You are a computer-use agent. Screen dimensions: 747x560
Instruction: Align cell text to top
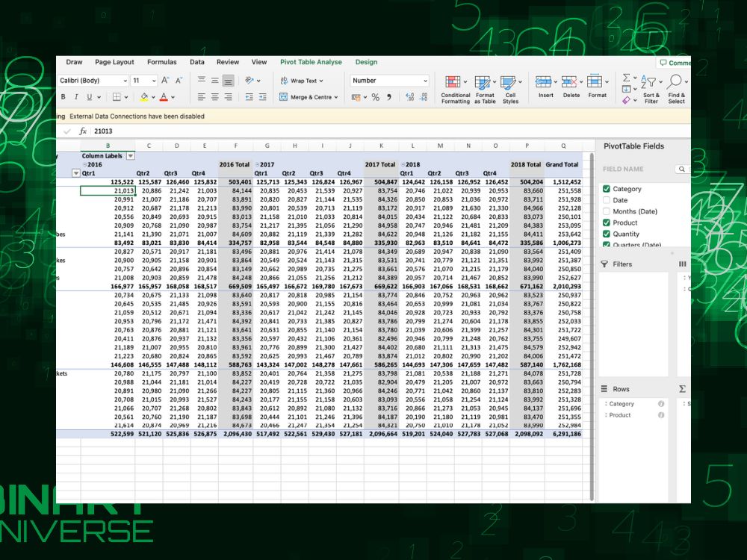point(202,80)
